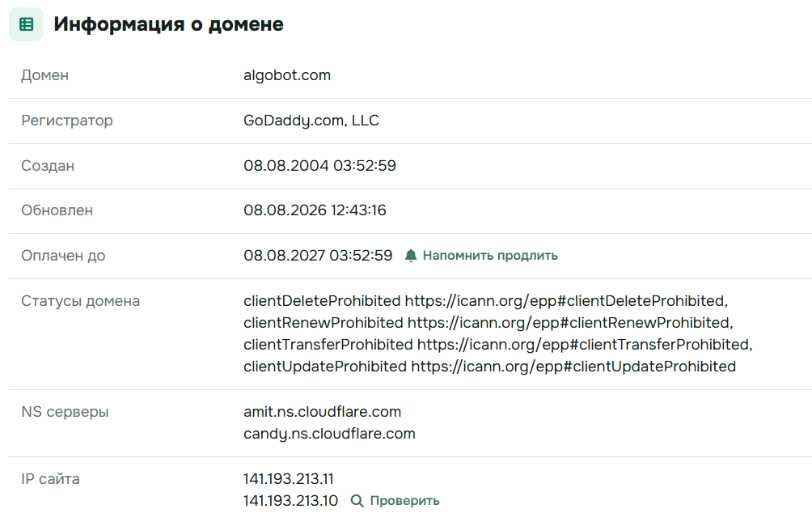This screenshot has height=526, width=812.
Task: Click the Информация о домене heading
Action: click(169, 23)
